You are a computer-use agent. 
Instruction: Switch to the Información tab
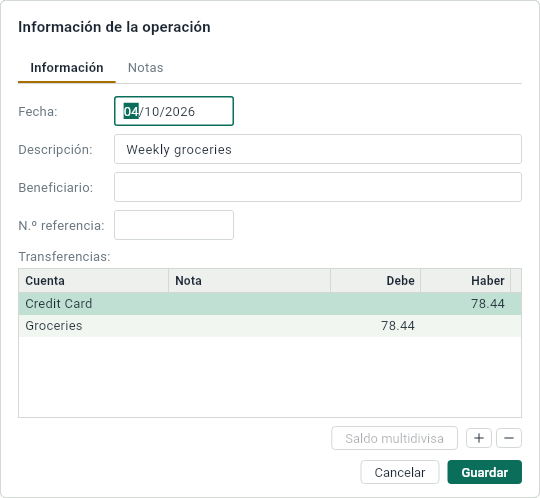point(67,68)
